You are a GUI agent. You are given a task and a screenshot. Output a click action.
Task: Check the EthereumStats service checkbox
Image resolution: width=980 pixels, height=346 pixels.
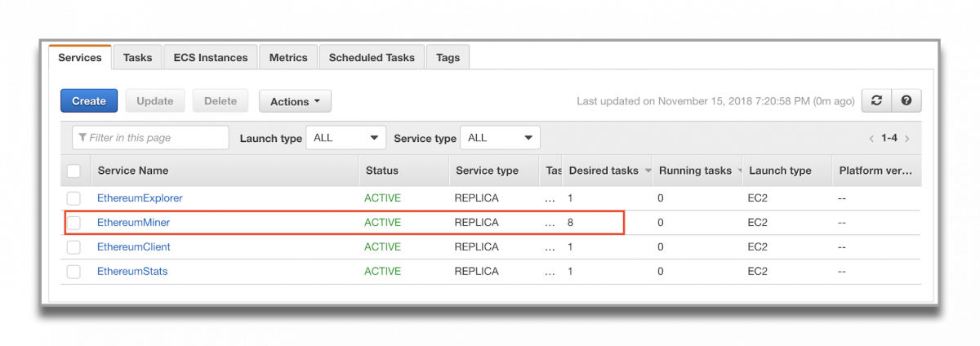tap(74, 272)
